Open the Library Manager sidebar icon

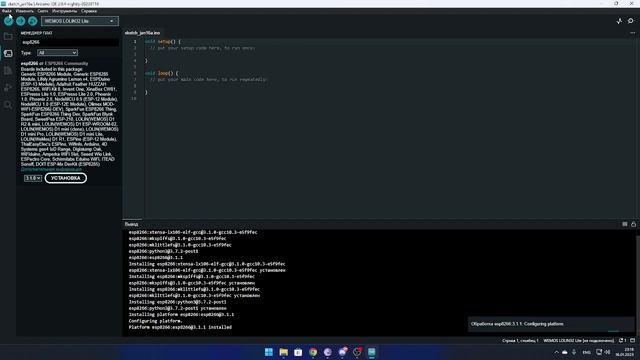coord(8,71)
